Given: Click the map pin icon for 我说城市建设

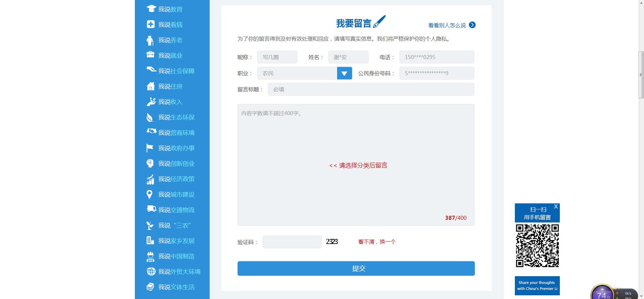Looking at the screenshot, I should tap(150, 195).
